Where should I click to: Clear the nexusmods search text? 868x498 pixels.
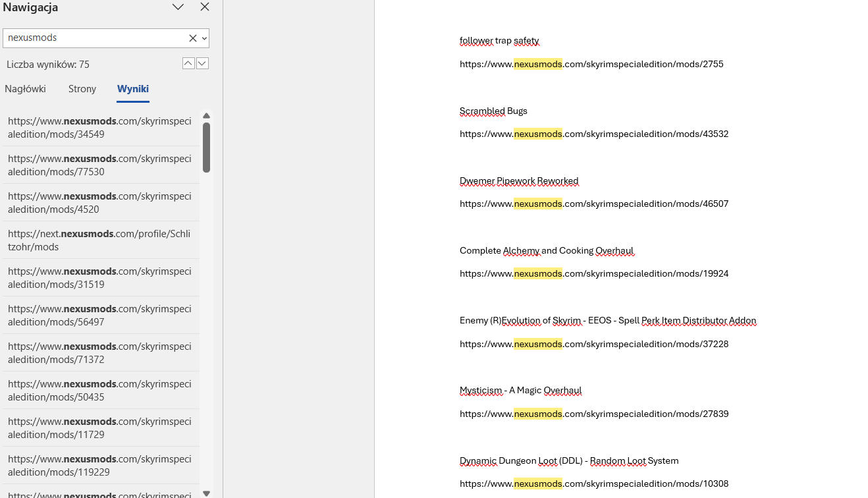tap(193, 38)
